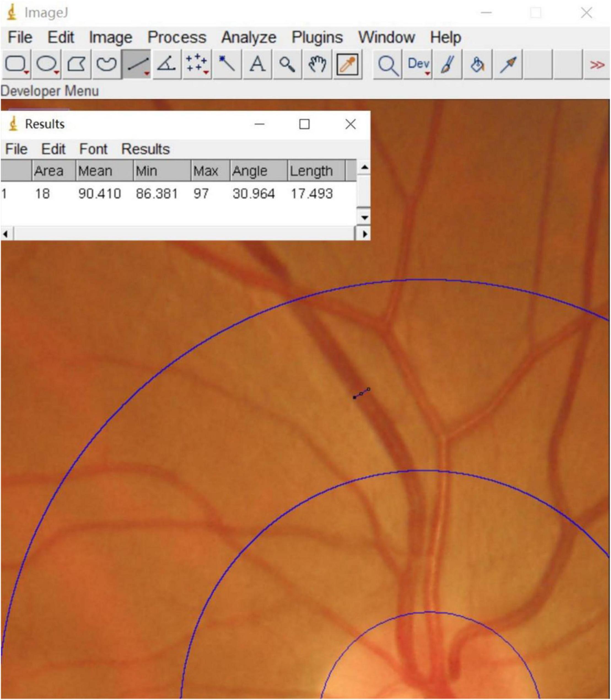Click the Length column header
Viewport: 611px width, 700px height.
pos(316,171)
